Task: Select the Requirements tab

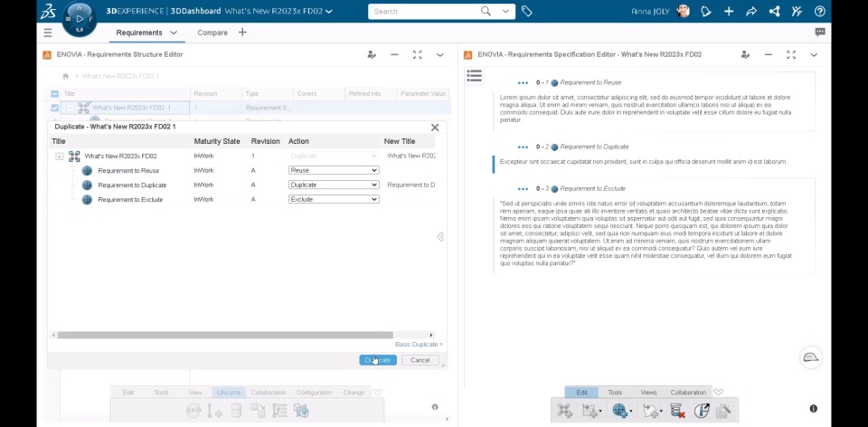Action: (x=139, y=33)
